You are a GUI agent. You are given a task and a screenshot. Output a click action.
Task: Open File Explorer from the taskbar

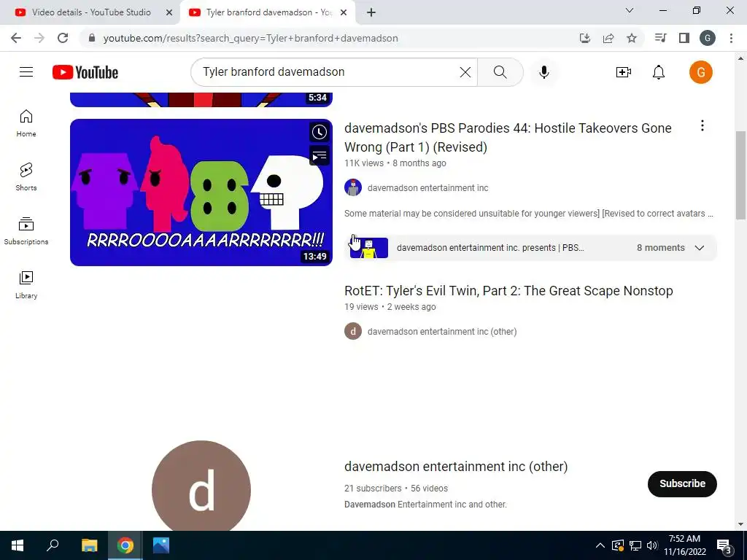[x=89, y=545]
